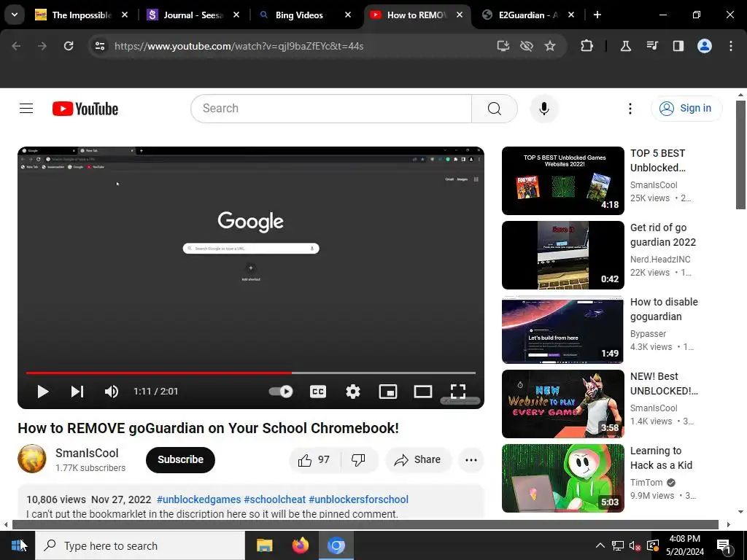Viewport: 747px width, 560px height.
Task: Open #unblockersforschool hashtag
Action: tap(359, 499)
